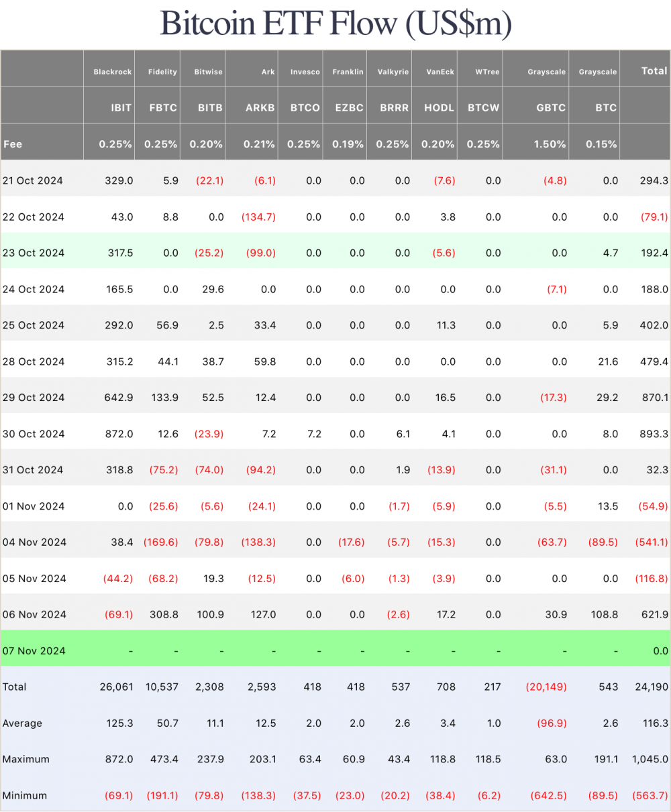Click IBIT value (44.2) on 05 Nov

coord(119,579)
